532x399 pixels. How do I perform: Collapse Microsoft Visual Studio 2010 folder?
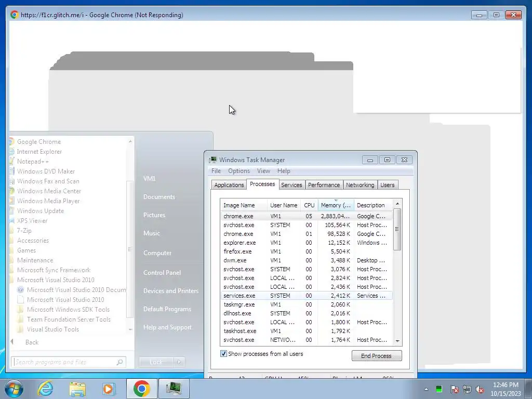56,280
